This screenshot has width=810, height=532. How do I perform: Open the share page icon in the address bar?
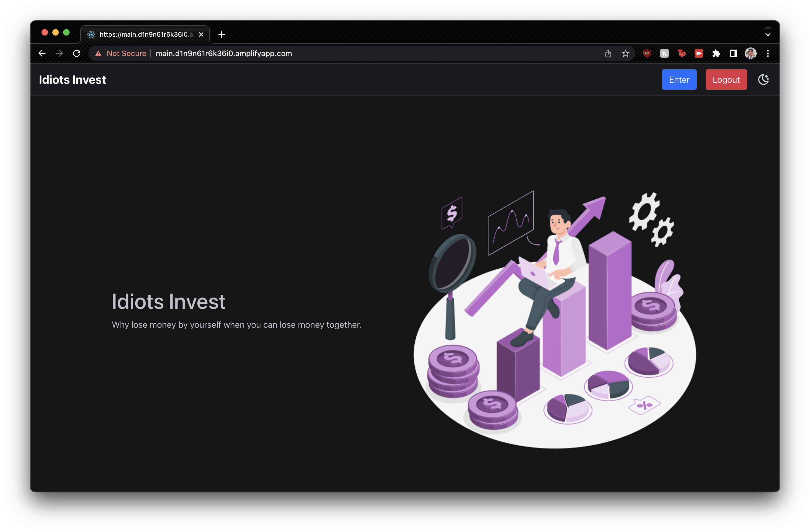tap(608, 53)
